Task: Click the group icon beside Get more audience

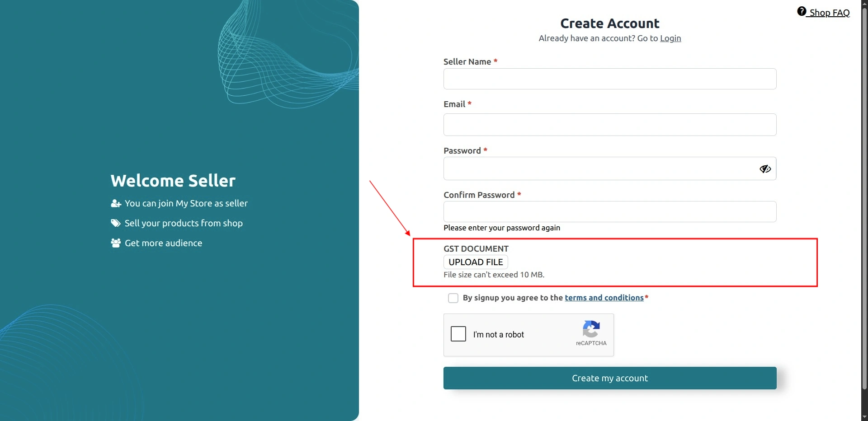Action: [116, 243]
